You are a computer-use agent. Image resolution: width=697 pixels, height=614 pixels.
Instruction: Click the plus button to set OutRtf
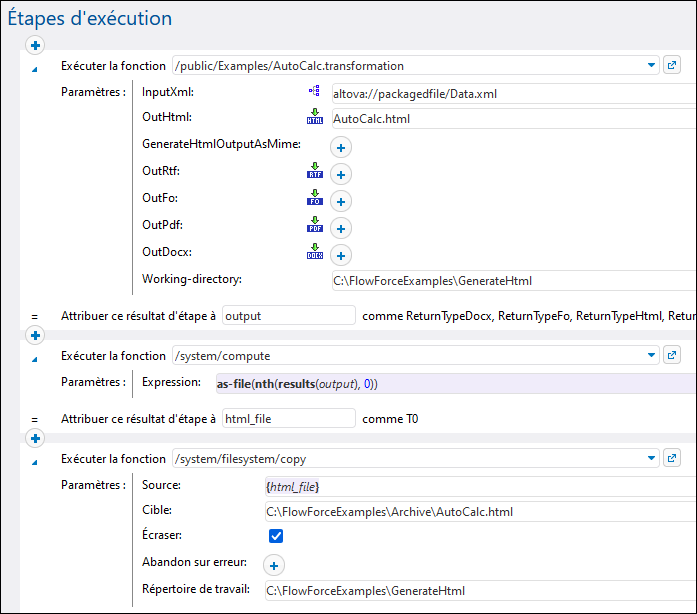340,174
